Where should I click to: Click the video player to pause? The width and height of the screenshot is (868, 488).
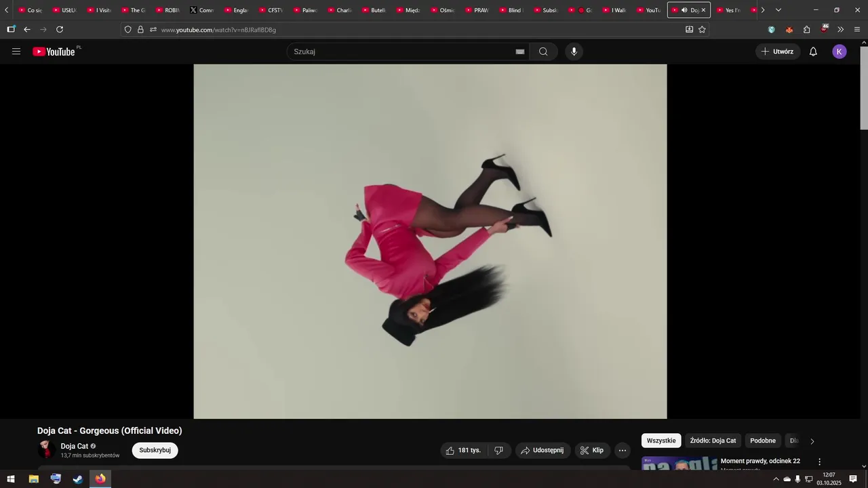pos(430,241)
